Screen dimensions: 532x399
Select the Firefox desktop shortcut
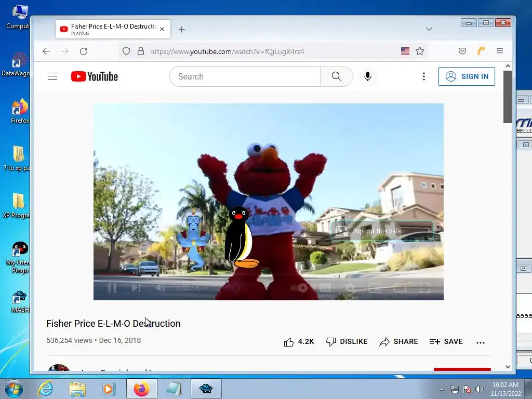point(20,111)
